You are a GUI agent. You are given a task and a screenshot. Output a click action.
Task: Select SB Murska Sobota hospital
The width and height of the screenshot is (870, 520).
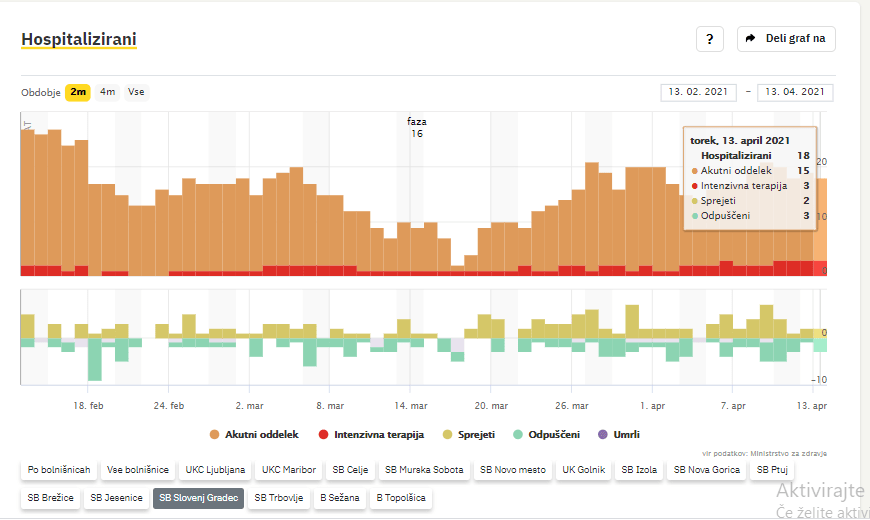[424, 469]
